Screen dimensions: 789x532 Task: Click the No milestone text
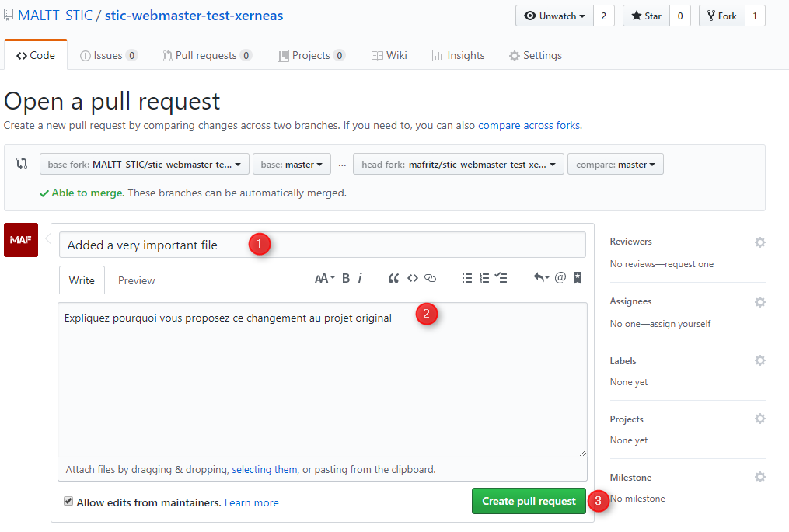(x=637, y=499)
